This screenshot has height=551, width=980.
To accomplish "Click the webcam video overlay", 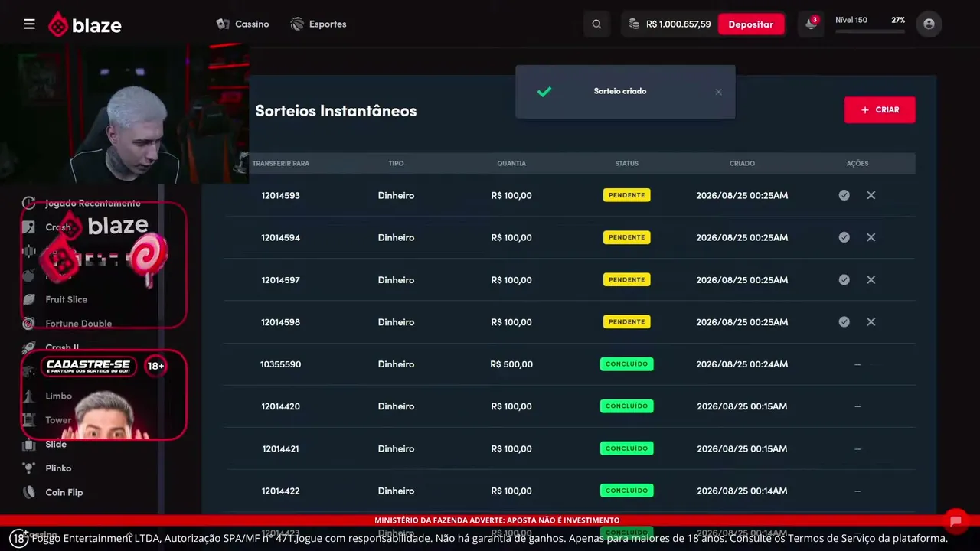I will coord(125,113).
